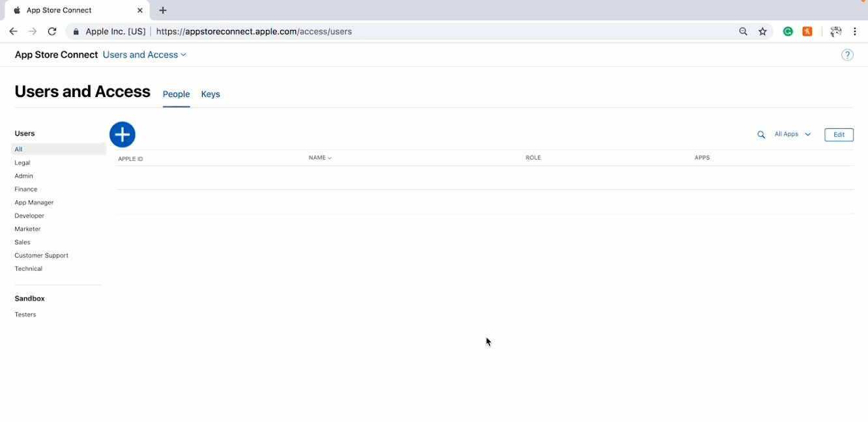Filter users by Finance role
Screen dimensions: 868x422
click(x=26, y=189)
